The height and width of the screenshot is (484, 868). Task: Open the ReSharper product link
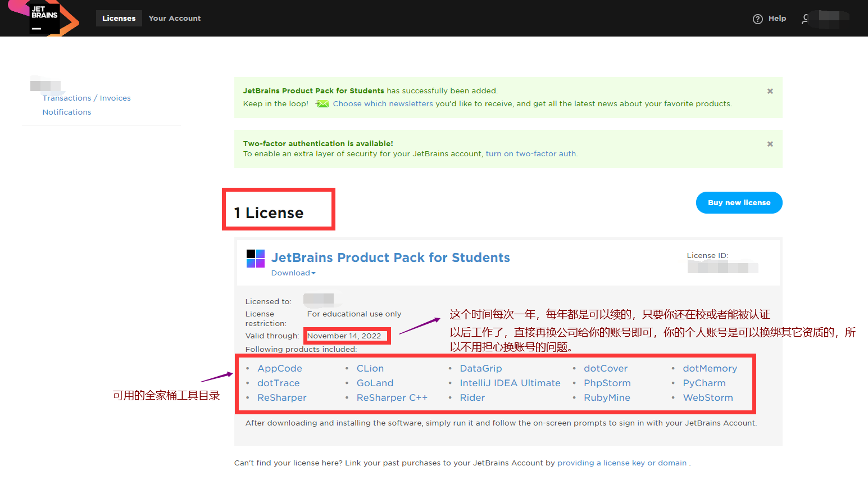(x=282, y=397)
